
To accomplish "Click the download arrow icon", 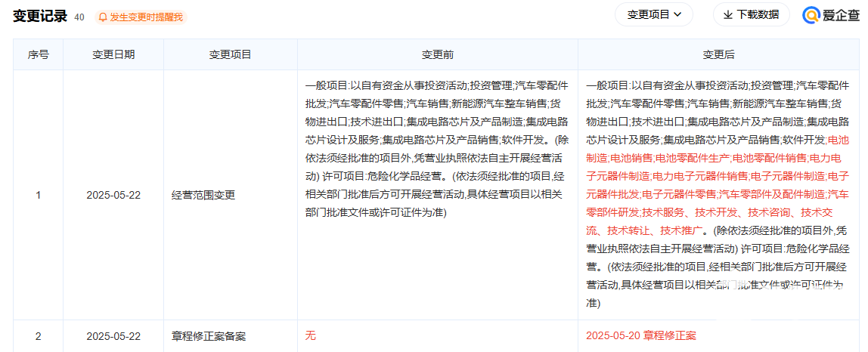I will point(728,14).
